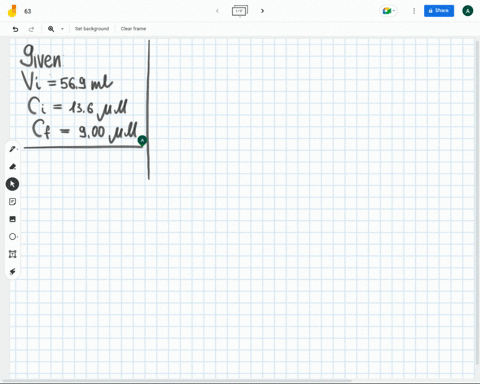Image resolution: width=480 pixels, height=384 pixels.
Task: Activate the Select arrow tool
Action: point(12,184)
